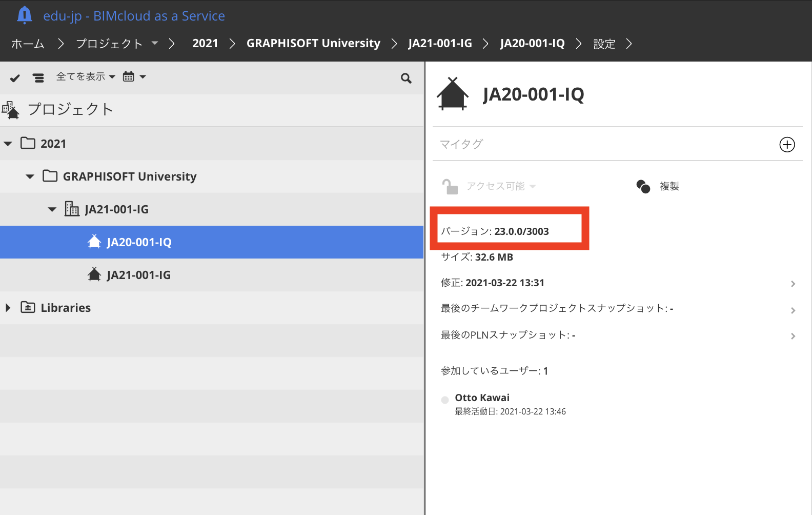Screen dimensions: 812x515
Task: Select the Libraries tree row
Action: [212, 308]
